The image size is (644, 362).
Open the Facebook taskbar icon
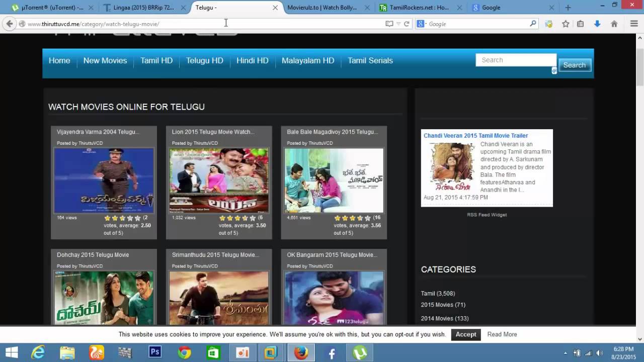tap(332, 353)
